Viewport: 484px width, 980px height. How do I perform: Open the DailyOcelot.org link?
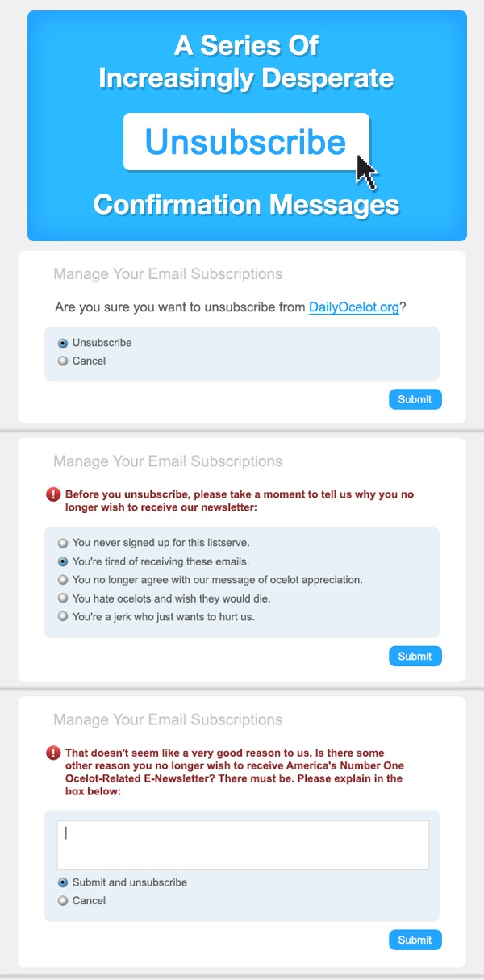point(353,307)
